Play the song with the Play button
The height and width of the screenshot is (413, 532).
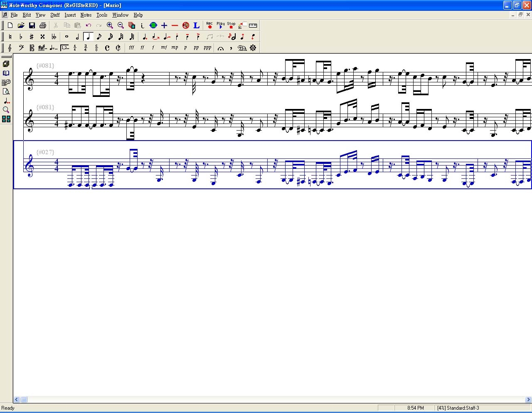[220, 25]
